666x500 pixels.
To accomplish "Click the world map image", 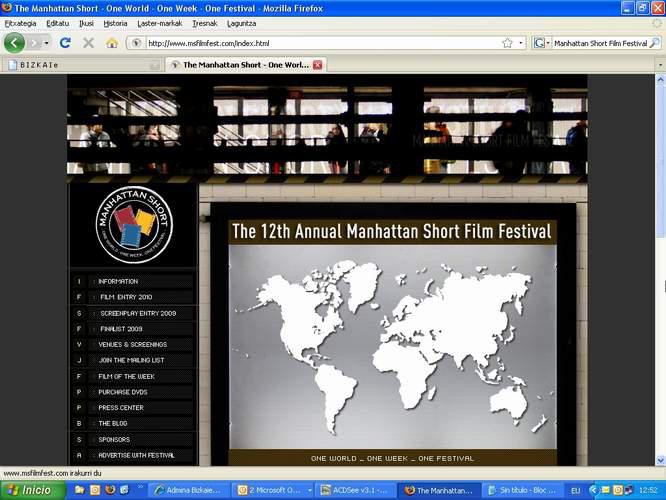I will (x=392, y=347).
